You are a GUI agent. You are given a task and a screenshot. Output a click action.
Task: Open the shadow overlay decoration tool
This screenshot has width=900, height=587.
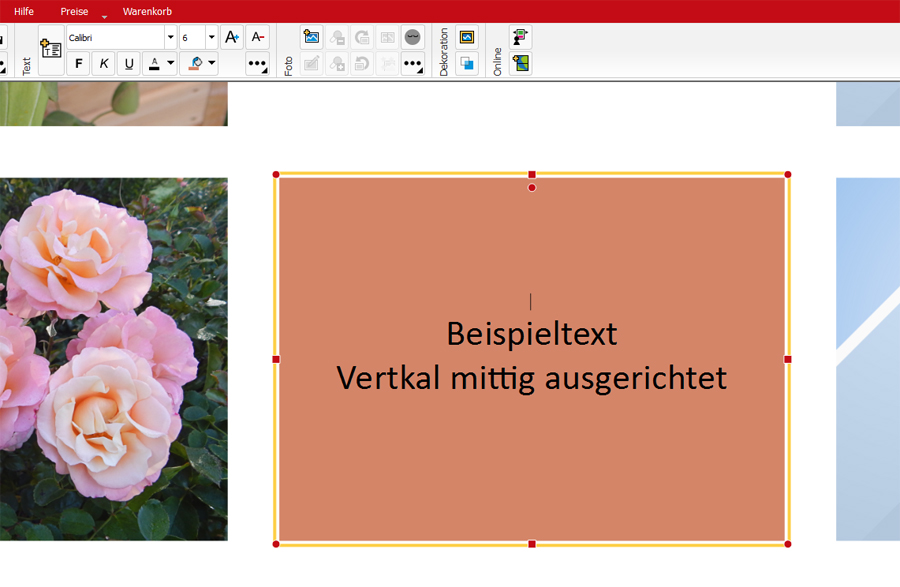(467, 63)
